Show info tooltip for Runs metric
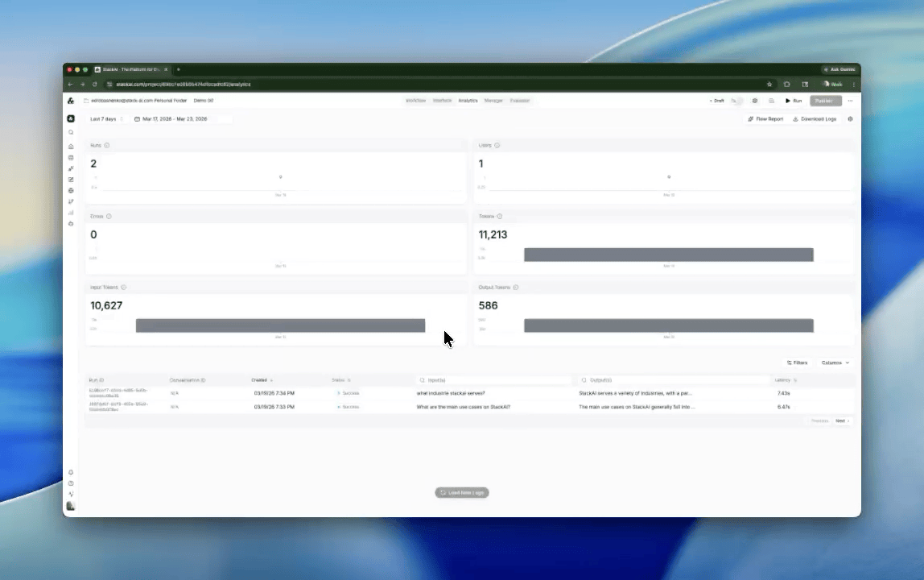Viewport: 924px width, 580px height. (107, 145)
